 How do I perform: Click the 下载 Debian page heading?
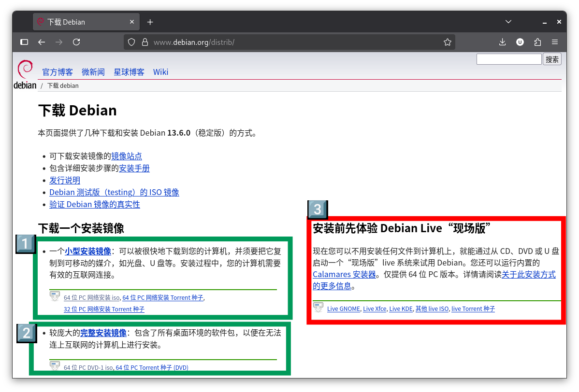click(77, 110)
